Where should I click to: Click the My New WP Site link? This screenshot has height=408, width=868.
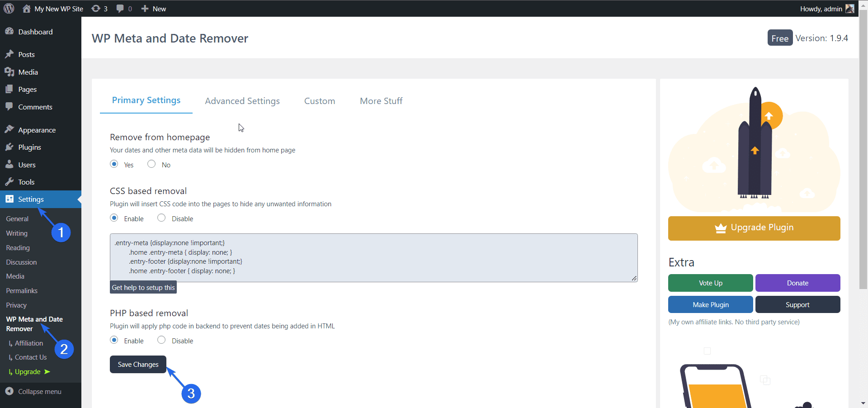[x=59, y=9]
